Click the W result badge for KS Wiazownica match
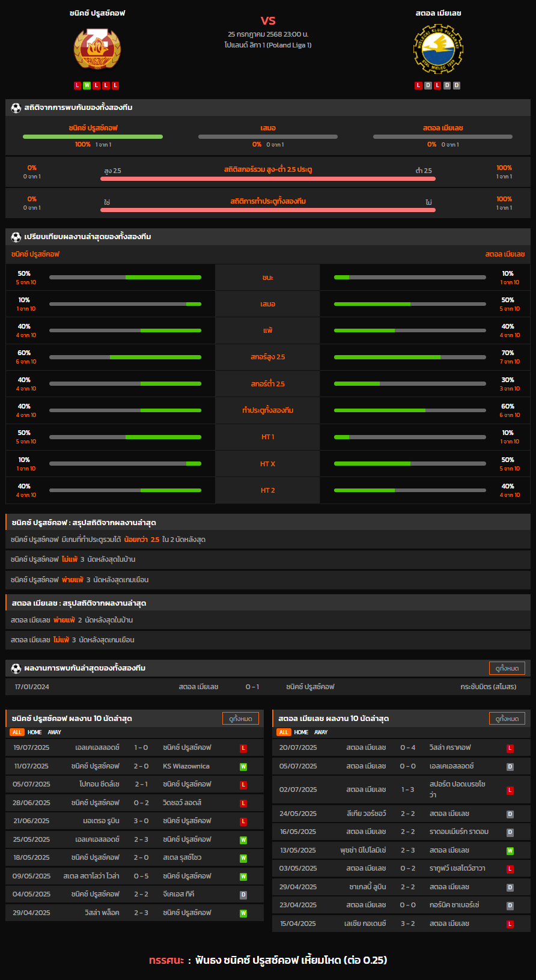536x980 pixels. [x=243, y=767]
